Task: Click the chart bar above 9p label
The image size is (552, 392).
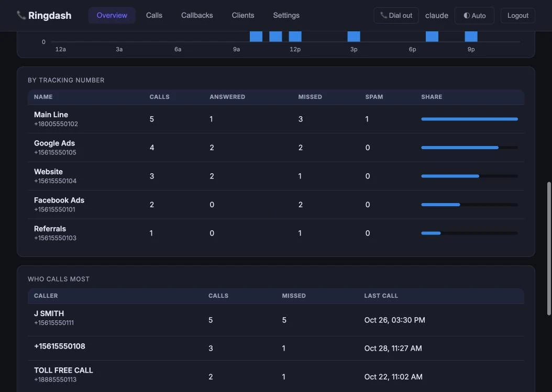Action: 471,36
